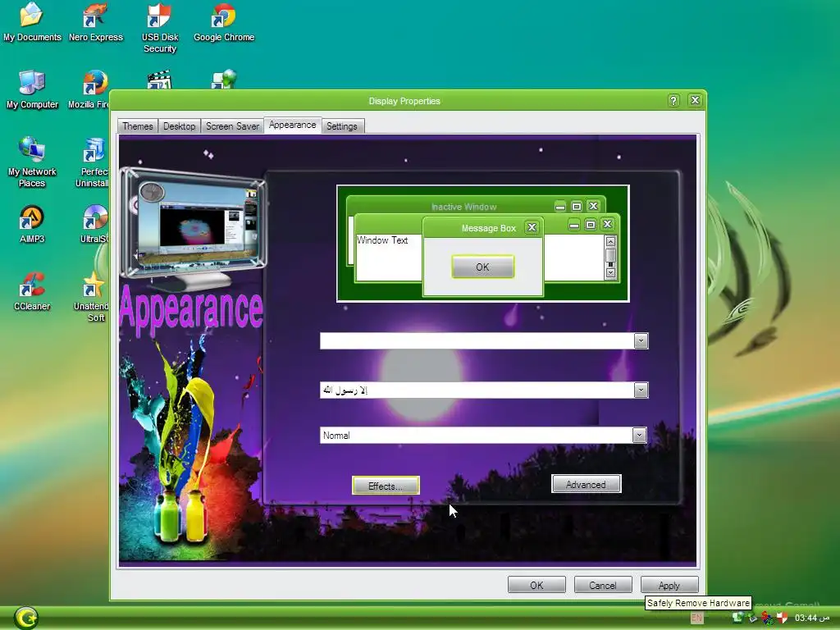
Task: Select the clapperboard desktop icon behind the dialog
Action: coord(159,80)
